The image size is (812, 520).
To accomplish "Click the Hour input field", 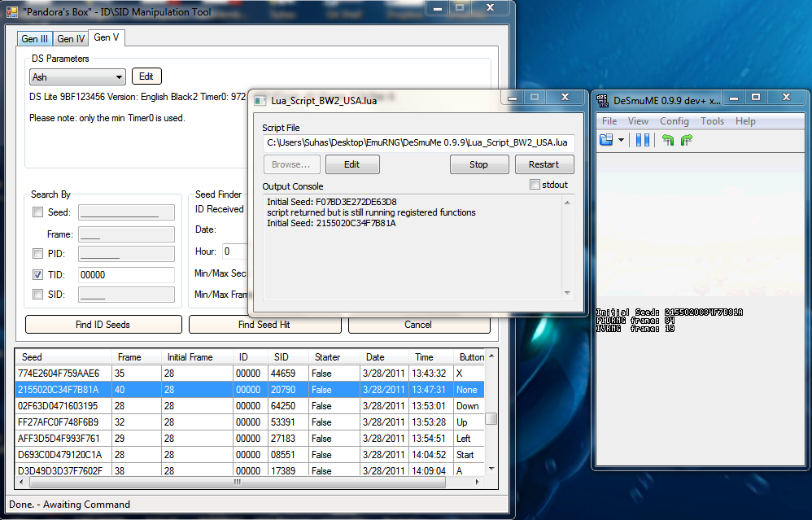I will tap(236, 251).
